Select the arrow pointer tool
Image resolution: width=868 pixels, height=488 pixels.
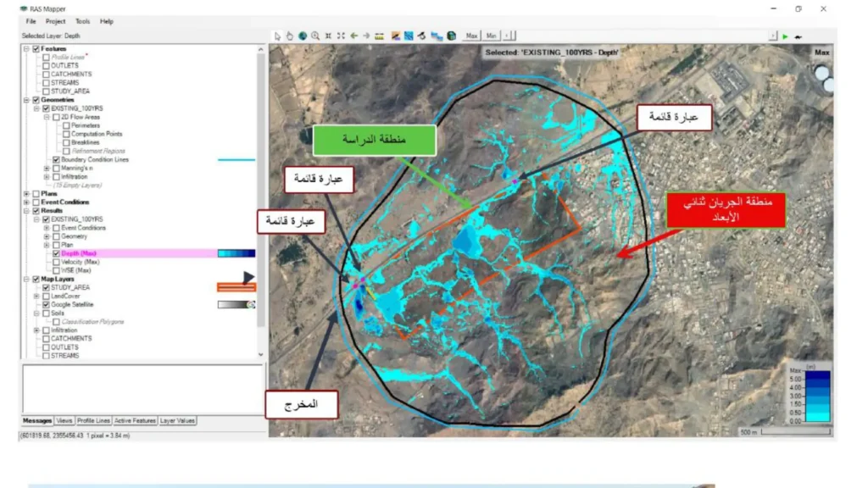(276, 36)
